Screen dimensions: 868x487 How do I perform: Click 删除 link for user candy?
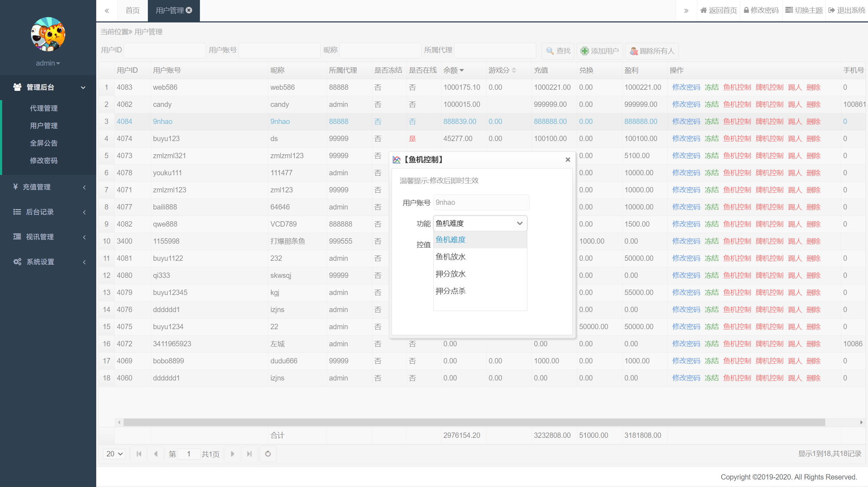(813, 104)
